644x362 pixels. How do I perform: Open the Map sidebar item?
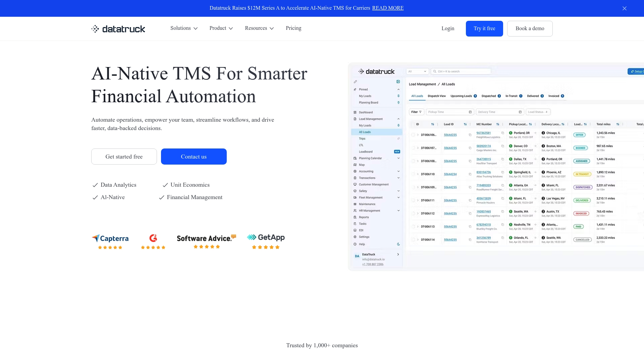pyautogui.click(x=362, y=165)
